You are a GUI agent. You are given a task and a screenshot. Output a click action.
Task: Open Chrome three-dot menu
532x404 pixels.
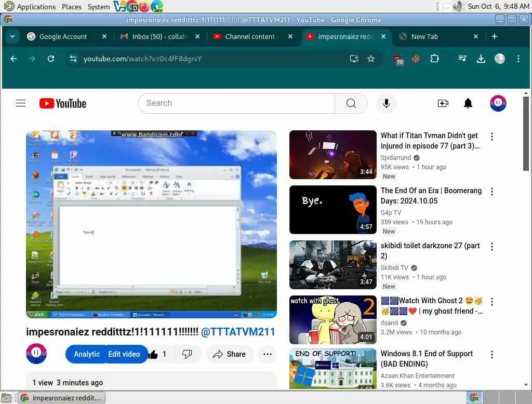(x=518, y=59)
